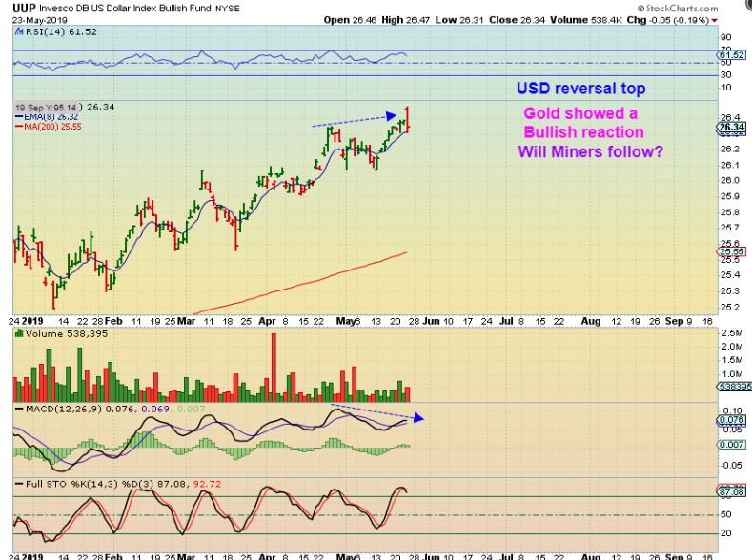Click the red down arrow beside the change
Image resolution: width=752 pixels, height=560 pixels.
tap(714, 21)
